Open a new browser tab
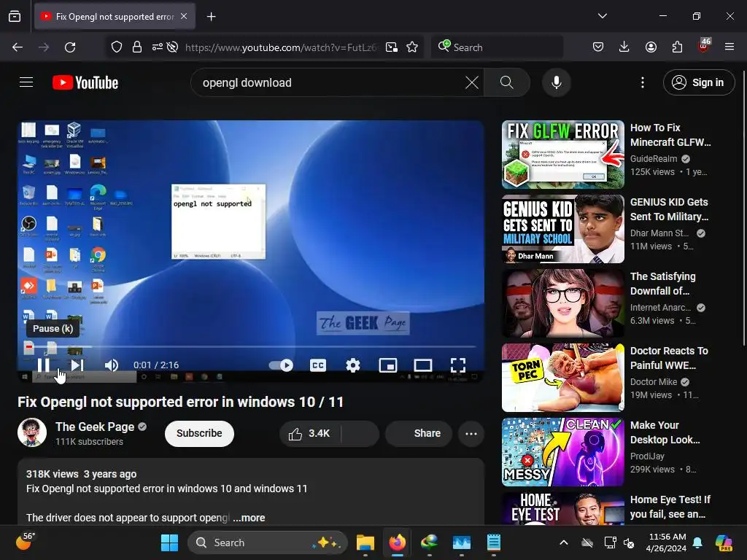The image size is (747, 560). click(x=211, y=17)
